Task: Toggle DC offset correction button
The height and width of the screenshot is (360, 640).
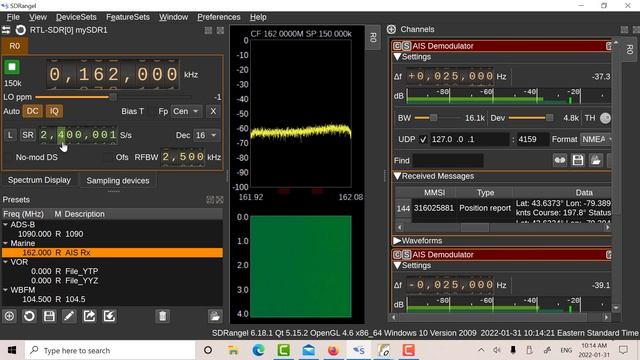Action: coord(32,111)
